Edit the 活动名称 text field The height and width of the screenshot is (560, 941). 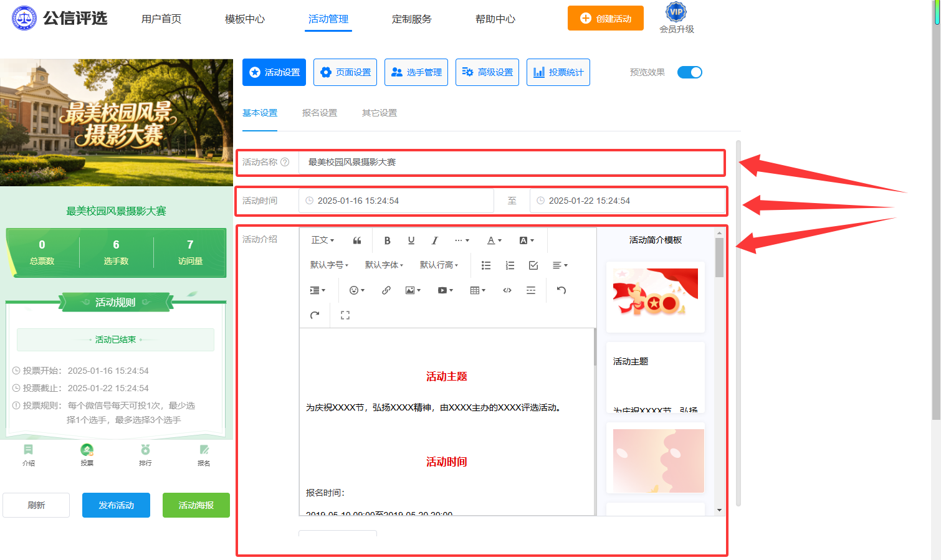[511, 162]
